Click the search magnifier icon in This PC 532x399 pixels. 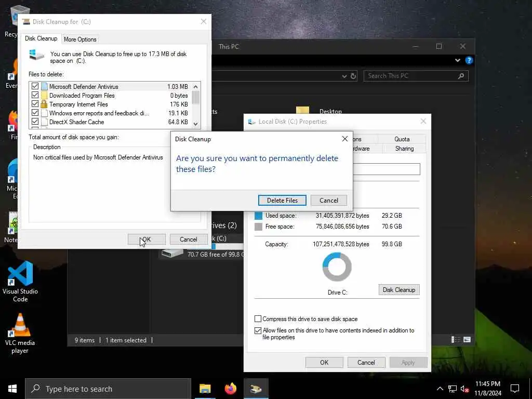click(x=461, y=76)
